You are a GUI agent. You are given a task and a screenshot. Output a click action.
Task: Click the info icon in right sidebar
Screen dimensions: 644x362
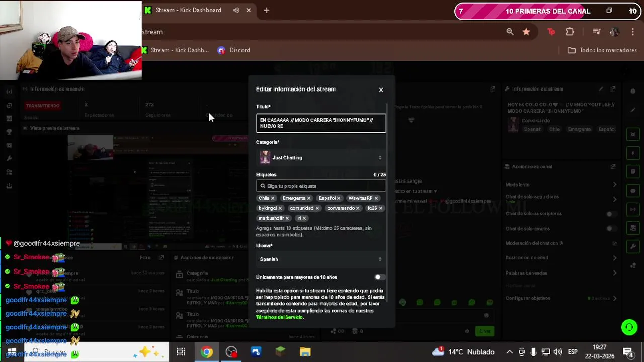[633, 92]
